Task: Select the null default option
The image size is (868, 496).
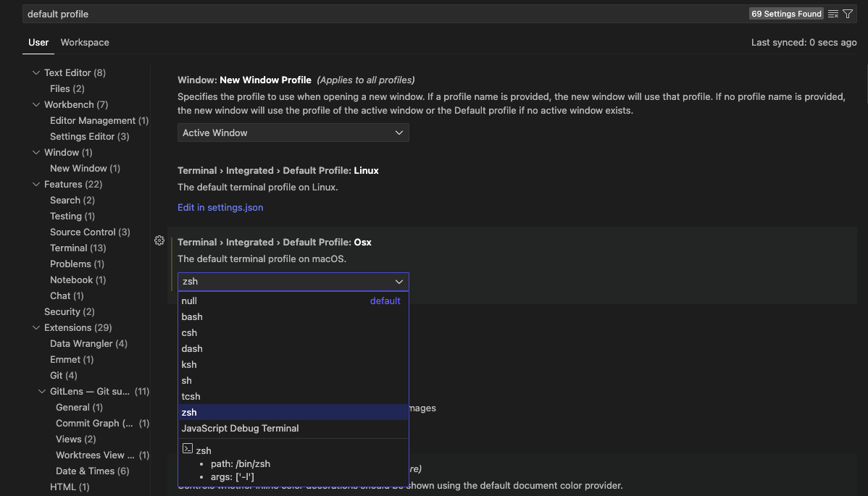Action: [x=293, y=300]
